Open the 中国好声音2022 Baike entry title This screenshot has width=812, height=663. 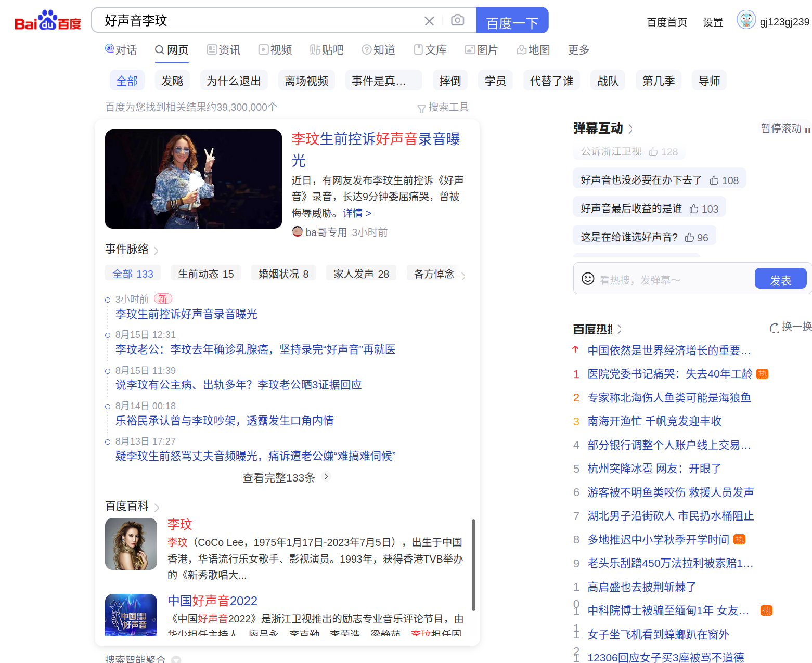pos(212,601)
